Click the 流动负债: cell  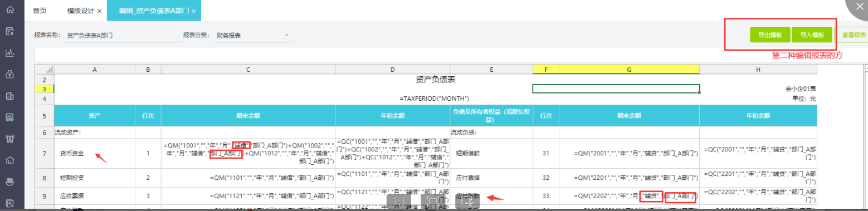point(491,133)
